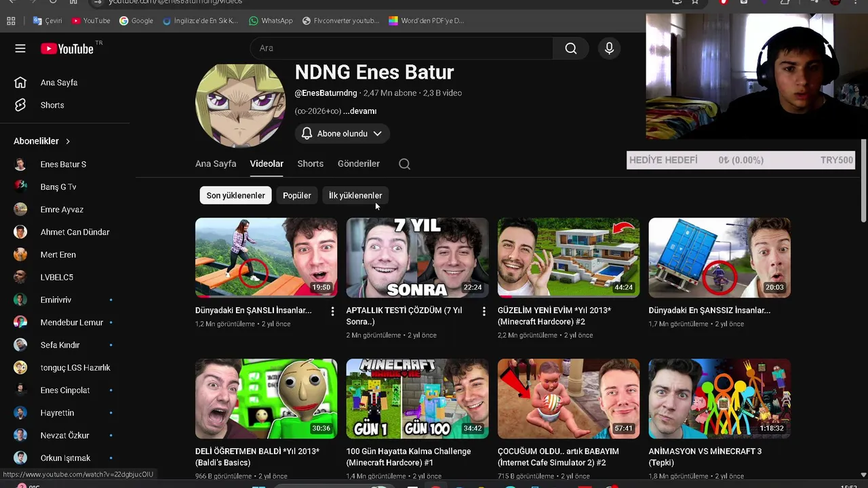
Task: Start voice search with microphone icon
Action: (x=609, y=48)
